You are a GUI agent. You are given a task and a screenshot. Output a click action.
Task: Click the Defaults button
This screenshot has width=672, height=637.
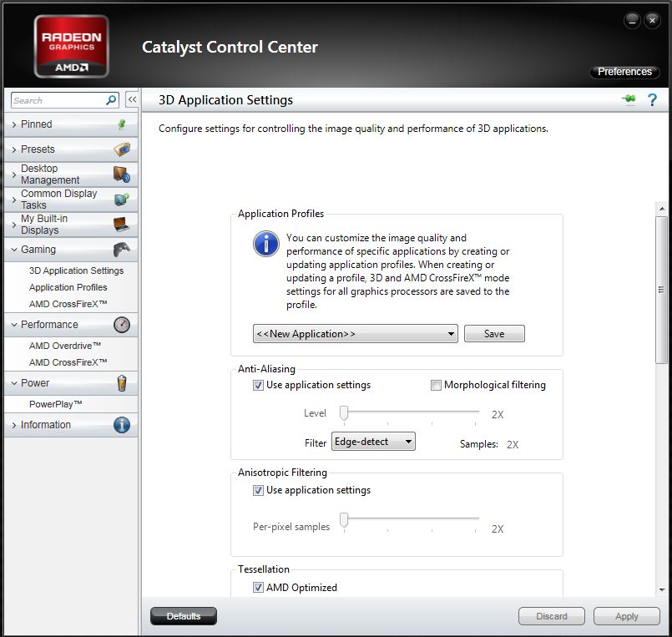click(184, 616)
